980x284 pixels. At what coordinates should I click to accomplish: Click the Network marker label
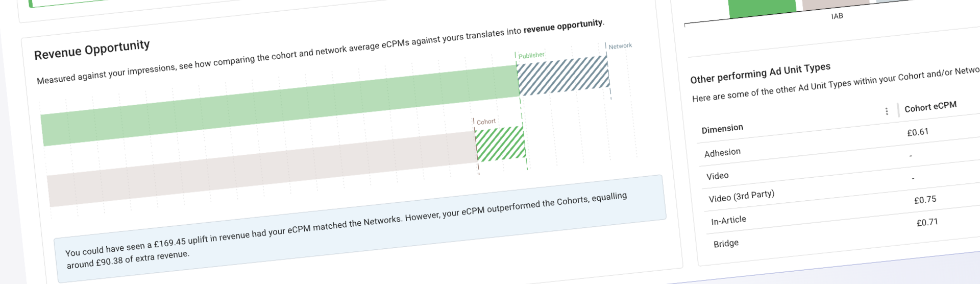(x=620, y=46)
